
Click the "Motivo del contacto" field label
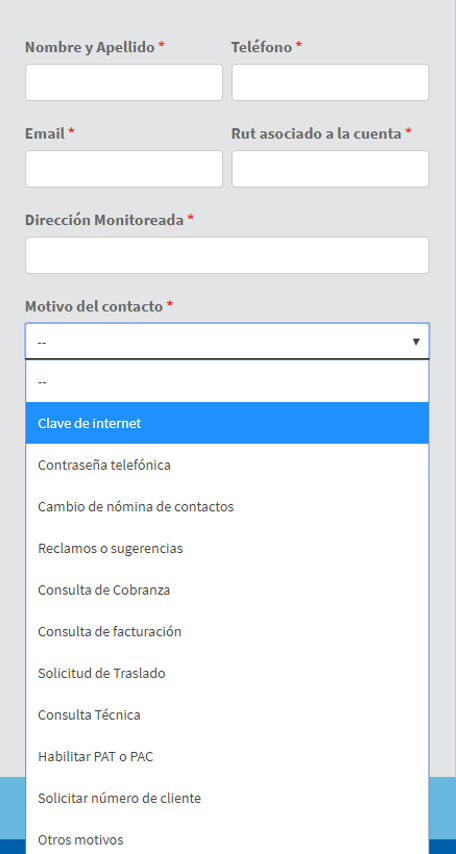pyautogui.click(x=94, y=307)
